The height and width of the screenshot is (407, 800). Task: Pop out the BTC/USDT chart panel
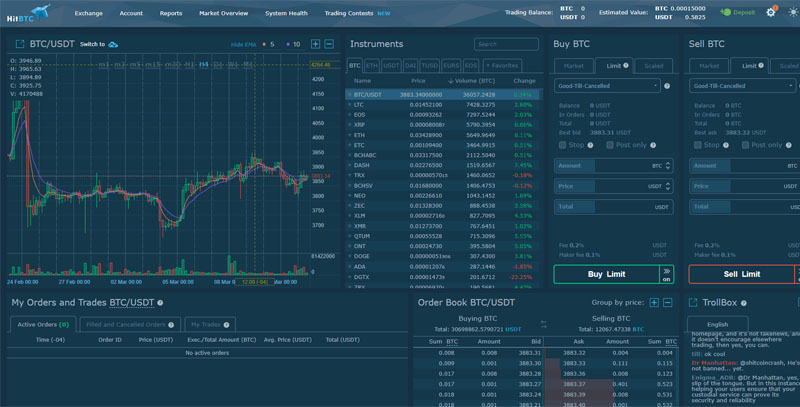pyautogui.click(x=19, y=44)
